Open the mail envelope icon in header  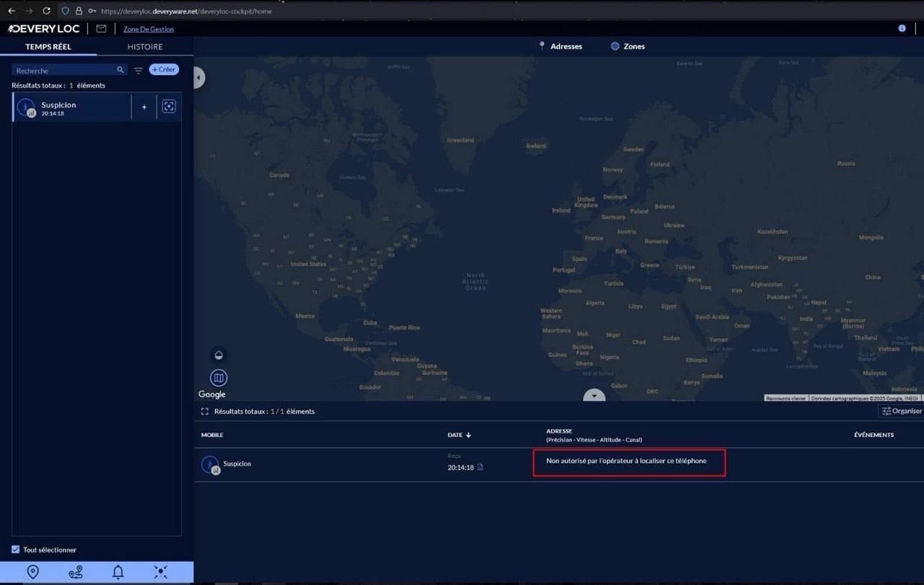pyautogui.click(x=101, y=29)
